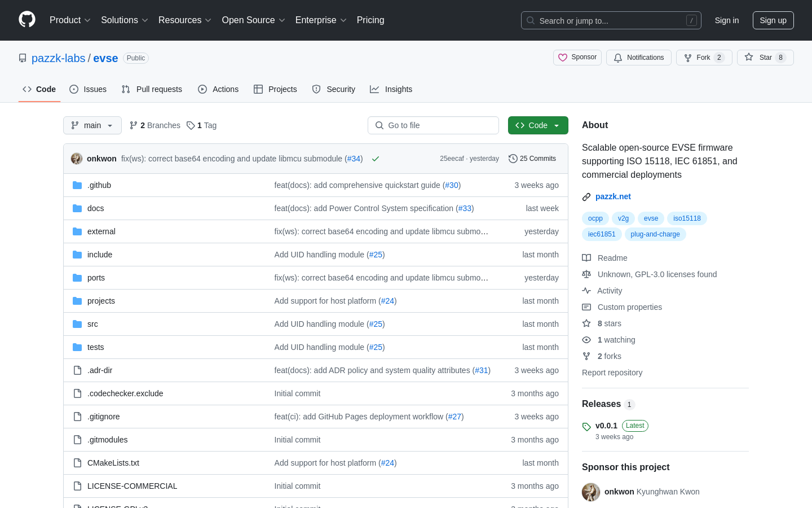The image size is (812, 508).
Task: View the 1 Tag link
Action: click(x=202, y=125)
